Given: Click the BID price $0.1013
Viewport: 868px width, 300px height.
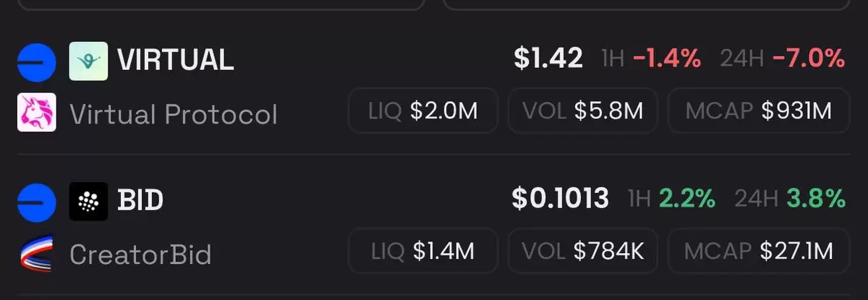Looking at the screenshot, I should click(561, 198).
